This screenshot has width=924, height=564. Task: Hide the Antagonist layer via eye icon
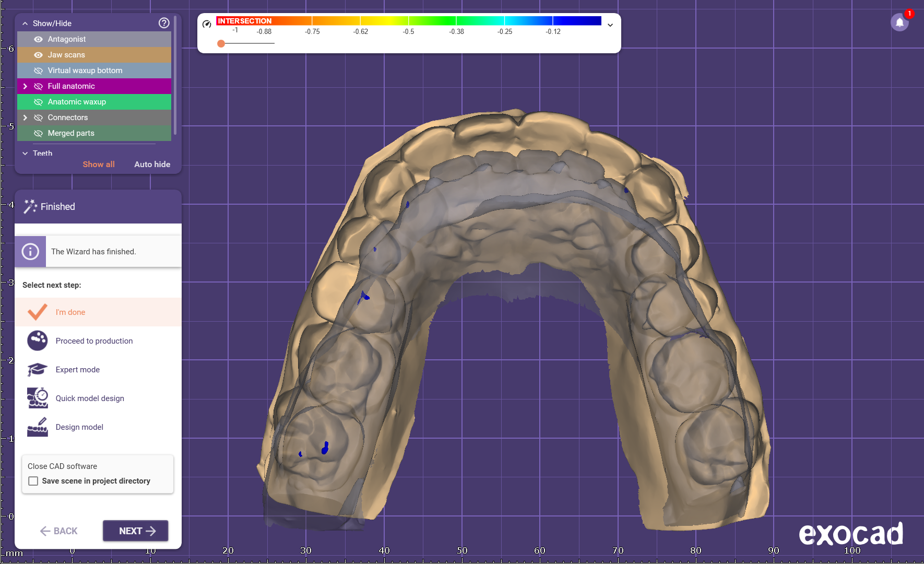[x=38, y=39]
